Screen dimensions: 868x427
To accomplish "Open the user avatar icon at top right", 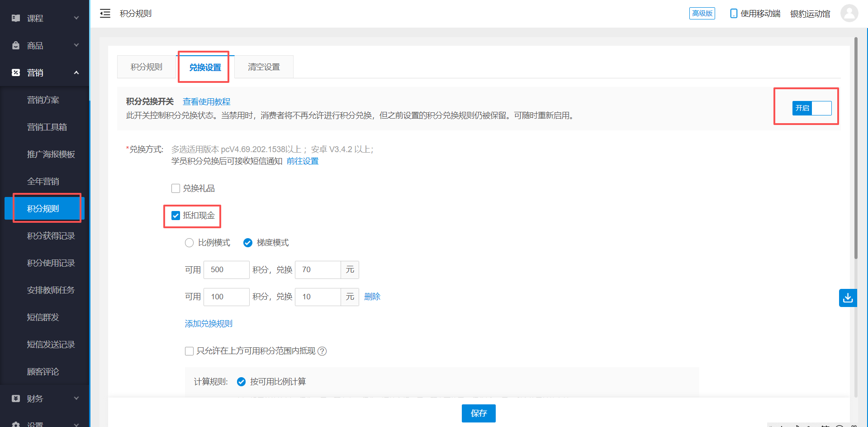I will point(849,13).
